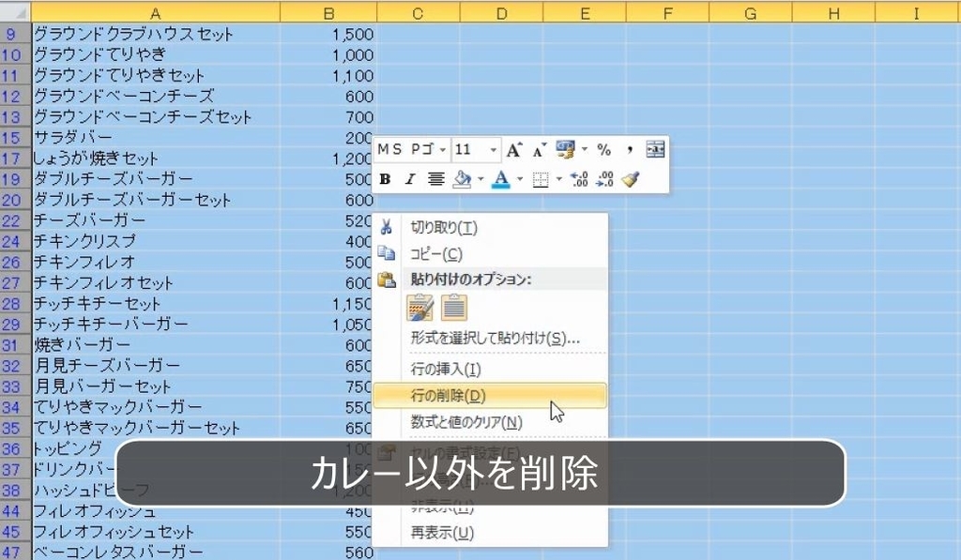The width and height of the screenshot is (961, 560).
Task: Click the paste values option button
Action: click(x=454, y=307)
